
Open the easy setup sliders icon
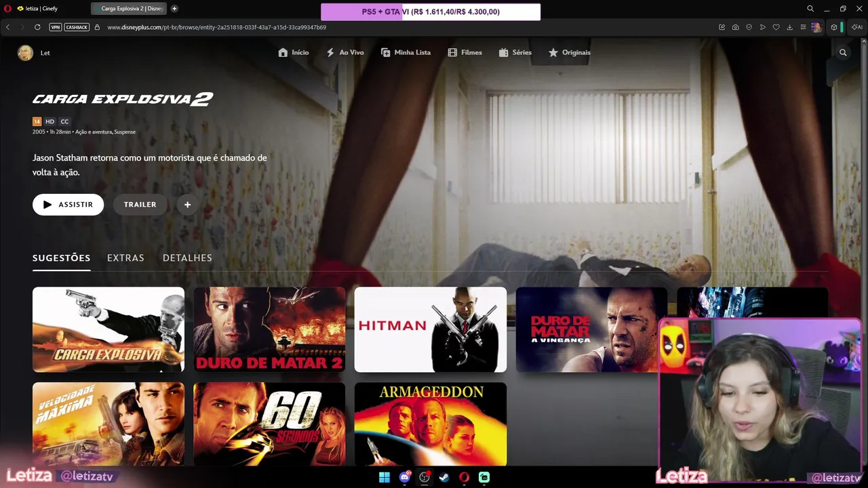pos(803,27)
